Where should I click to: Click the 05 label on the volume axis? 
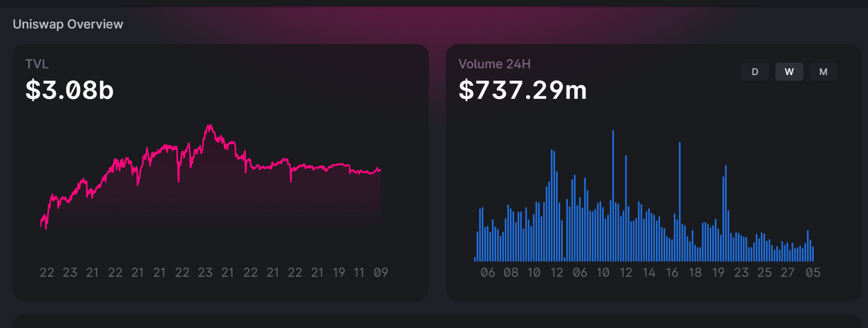813,273
